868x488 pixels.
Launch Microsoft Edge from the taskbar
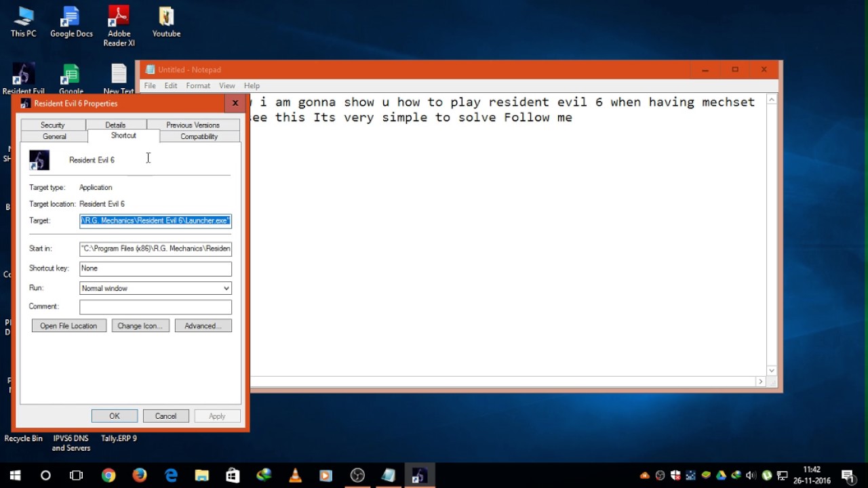tap(171, 475)
